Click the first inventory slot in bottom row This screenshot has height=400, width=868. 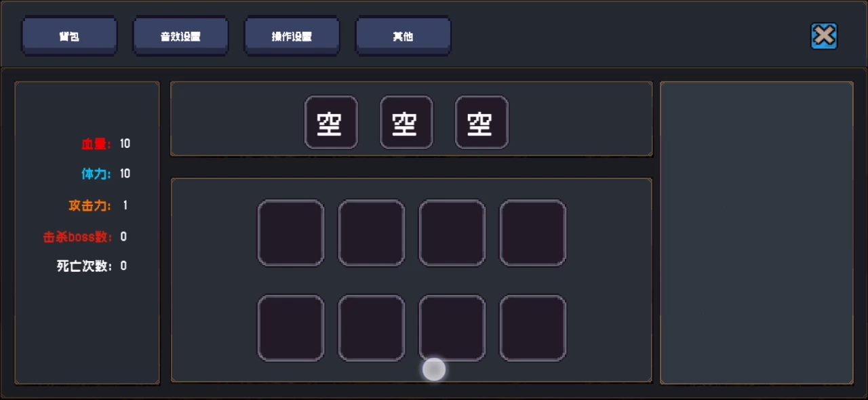291,328
